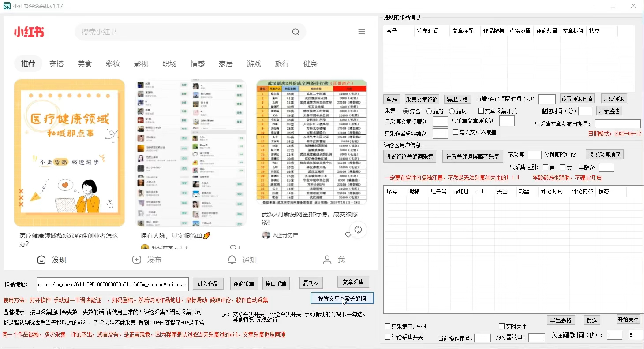This screenshot has height=349, width=644.
Task: Click the 复制ck button
Action: click(x=311, y=282)
